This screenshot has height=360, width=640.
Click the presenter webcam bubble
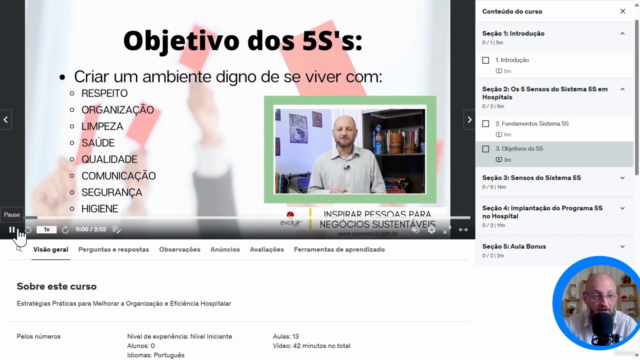[596, 303]
